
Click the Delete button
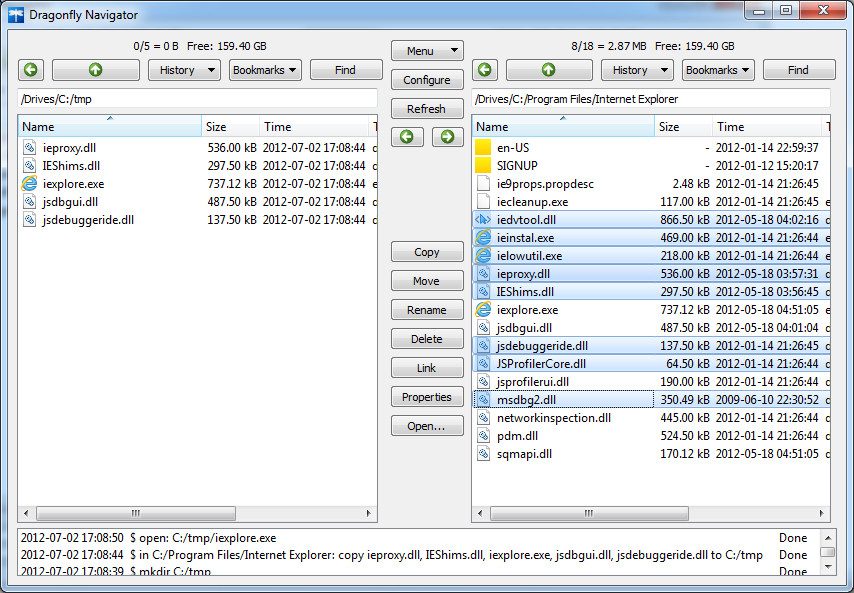[427, 339]
